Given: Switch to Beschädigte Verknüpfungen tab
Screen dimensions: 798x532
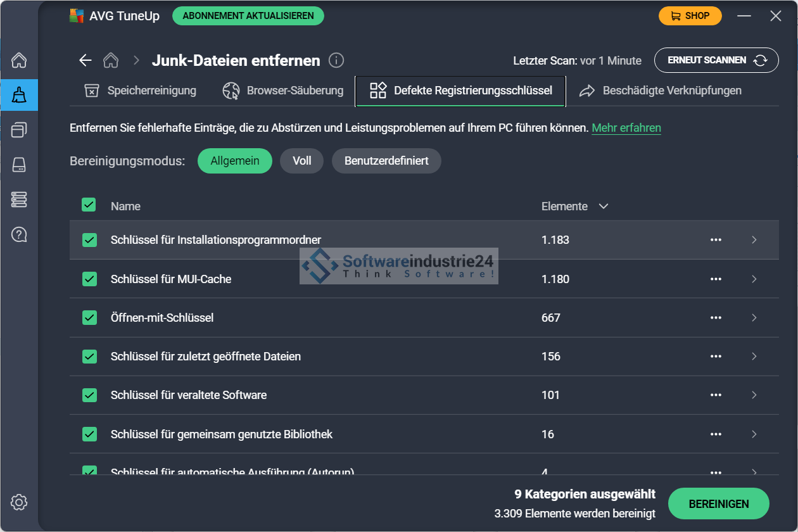Looking at the screenshot, I should [x=661, y=91].
